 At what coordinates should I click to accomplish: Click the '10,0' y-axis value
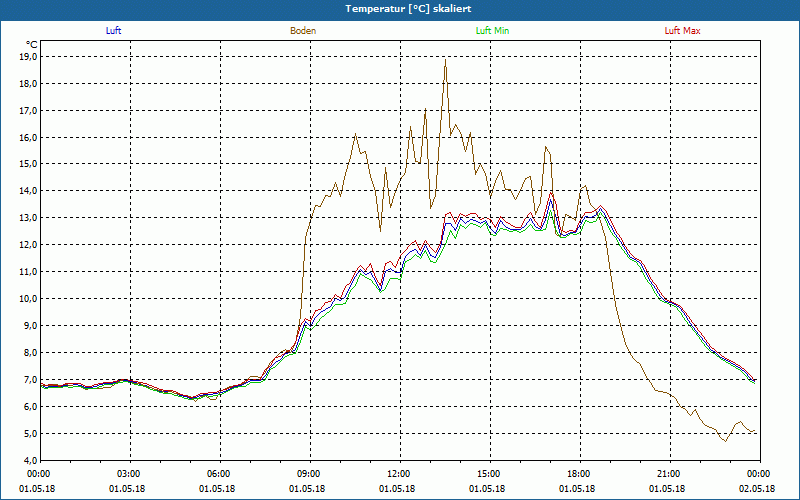tap(28, 299)
